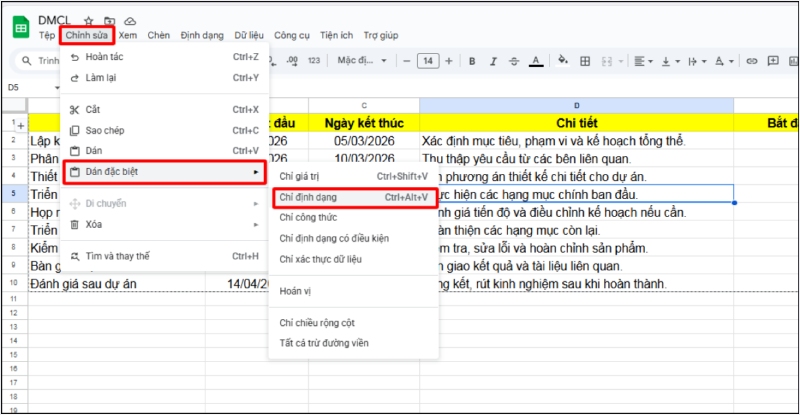Decrease font size with minus button
Viewport: 800px width, 415px height.
tap(407, 61)
